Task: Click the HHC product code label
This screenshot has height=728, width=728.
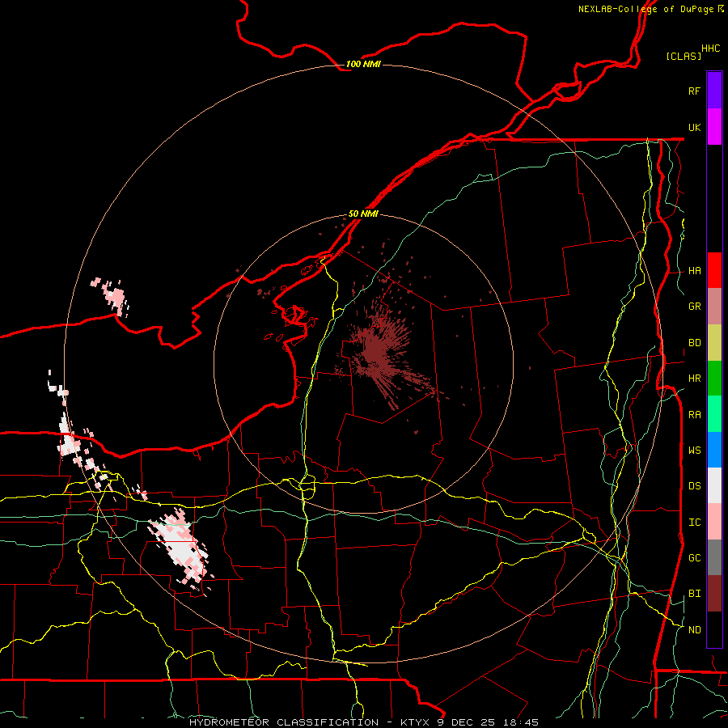Action: click(711, 49)
